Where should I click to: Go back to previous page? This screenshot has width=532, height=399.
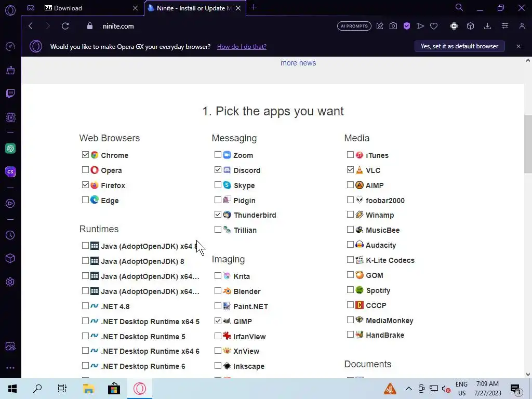31,26
